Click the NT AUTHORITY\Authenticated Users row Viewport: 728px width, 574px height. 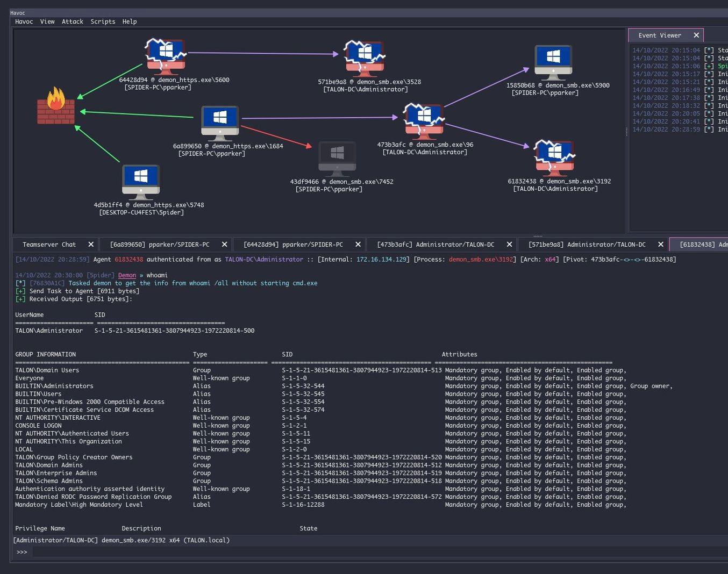pos(321,434)
